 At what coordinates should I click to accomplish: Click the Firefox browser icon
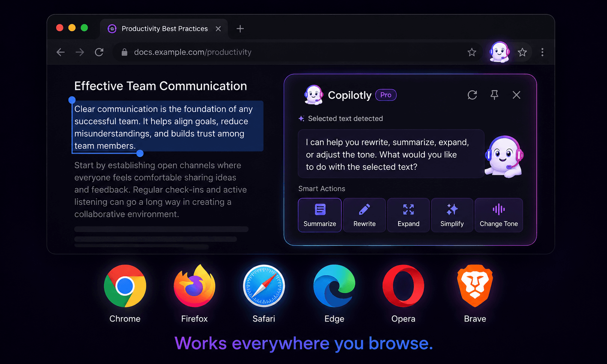click(x=194, y=286)
